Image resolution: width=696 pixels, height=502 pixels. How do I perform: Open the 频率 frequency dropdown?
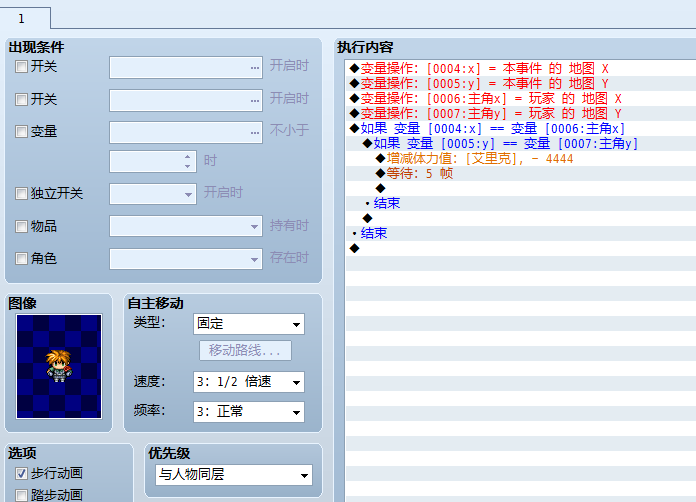(x=249, y=412)
